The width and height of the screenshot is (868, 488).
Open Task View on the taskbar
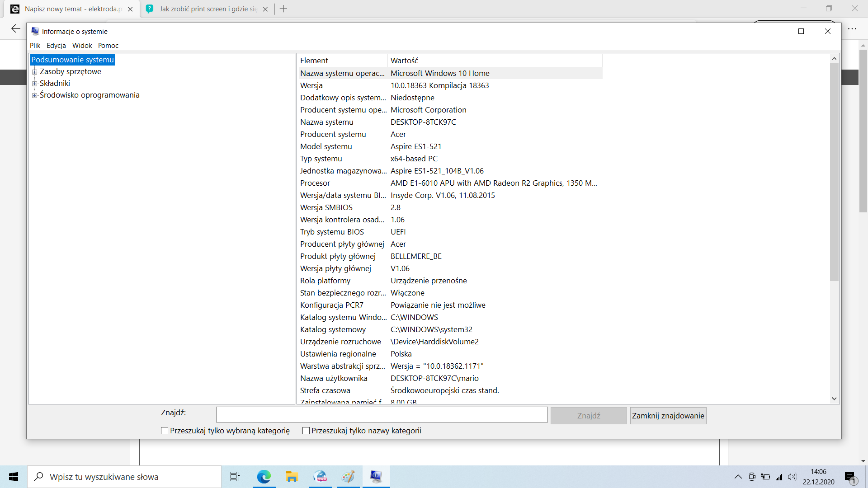pos(235,477)
